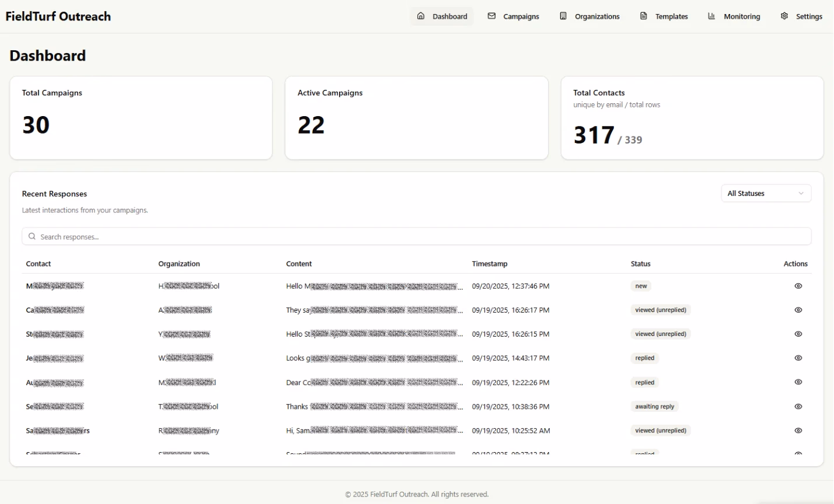
Task: View the response from 09/19/2025, 14:43:17 PM
Action: [x=798, y=358]
